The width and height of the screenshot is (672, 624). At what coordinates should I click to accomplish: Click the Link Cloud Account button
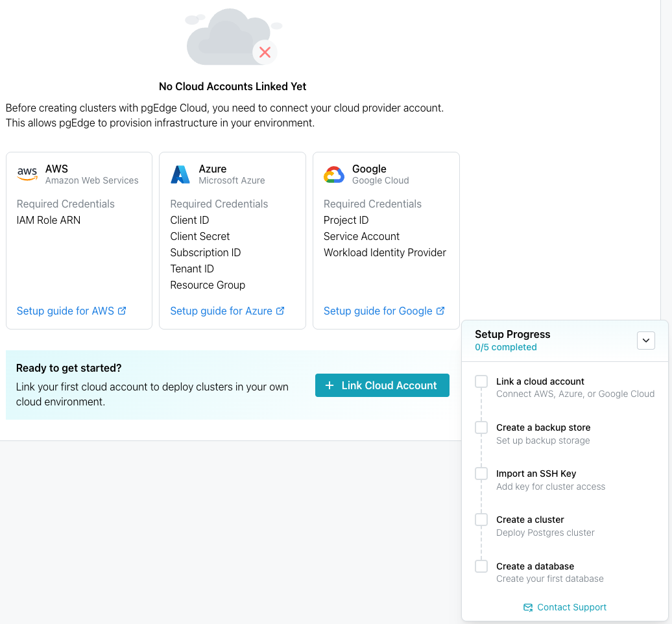click(382, 385)
